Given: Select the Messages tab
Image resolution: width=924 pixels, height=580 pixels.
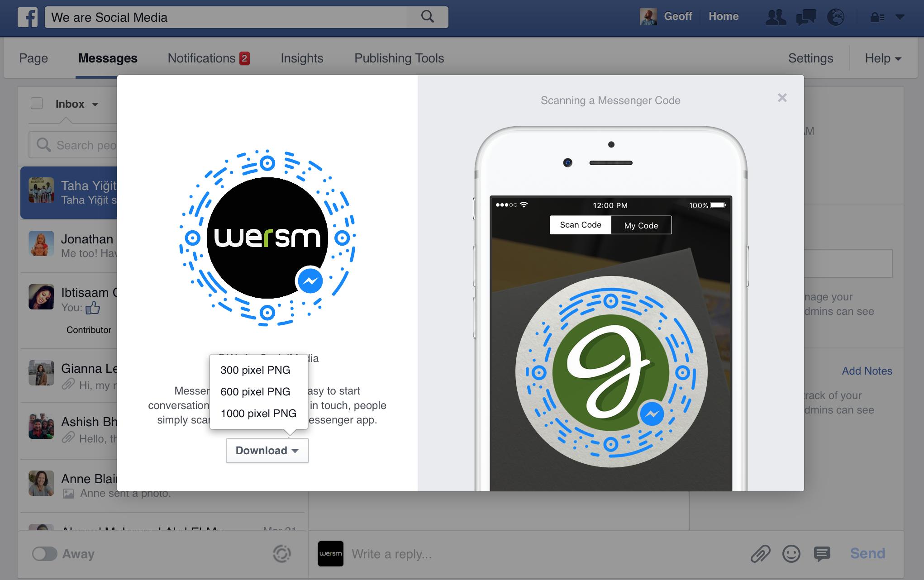Looking at the screenshot, I should point(109,58).
